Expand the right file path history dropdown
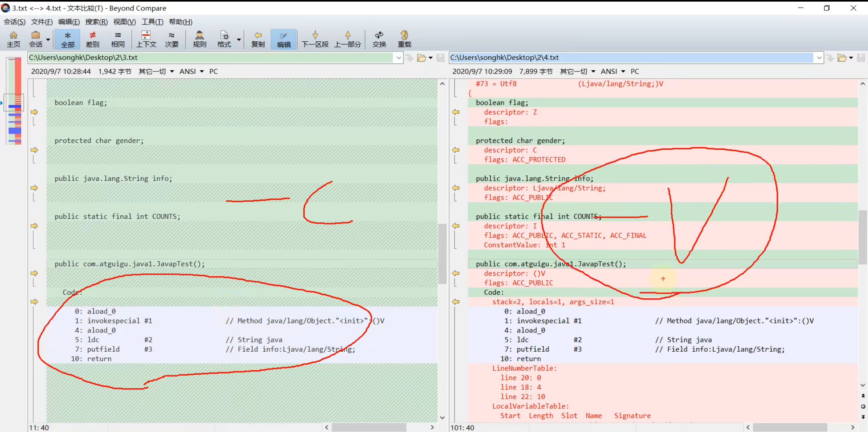The height and width of the screenshot is (432, 868). (819, 58)
